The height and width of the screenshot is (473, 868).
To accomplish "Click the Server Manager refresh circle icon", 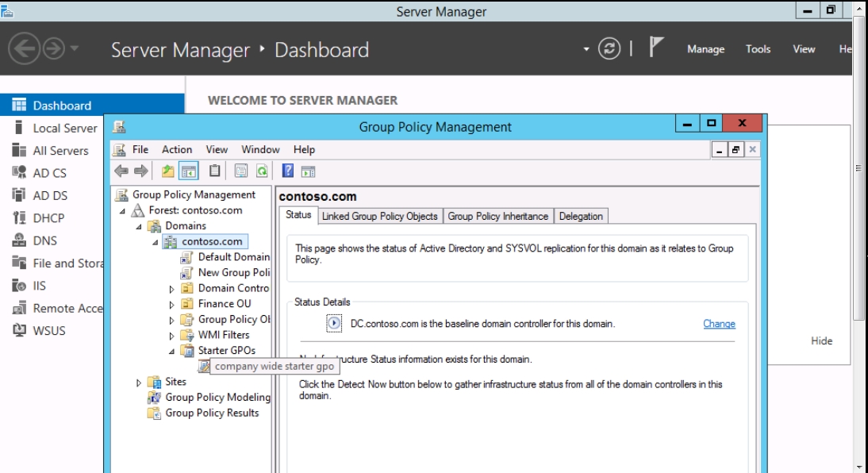I will click(x=609, y=48).
